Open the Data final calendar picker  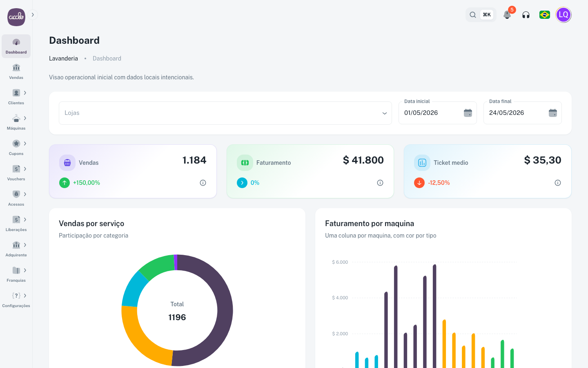click(553, 113)
